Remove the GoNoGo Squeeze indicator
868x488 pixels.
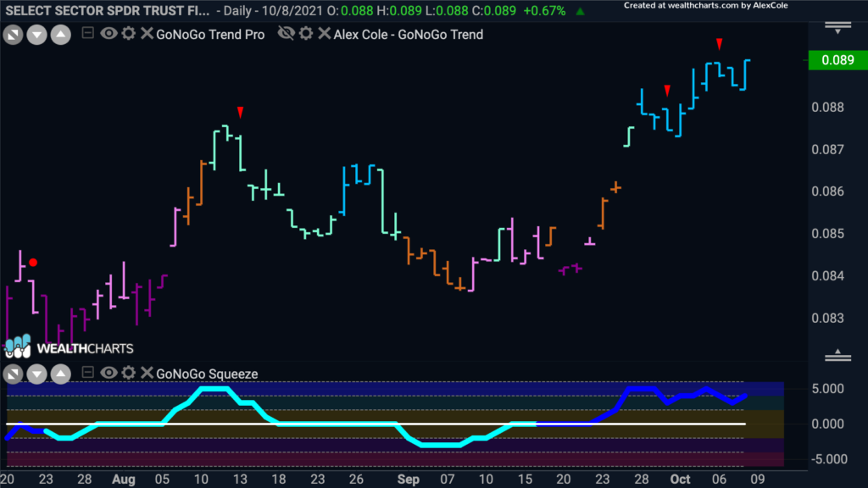tap(147, 373)
